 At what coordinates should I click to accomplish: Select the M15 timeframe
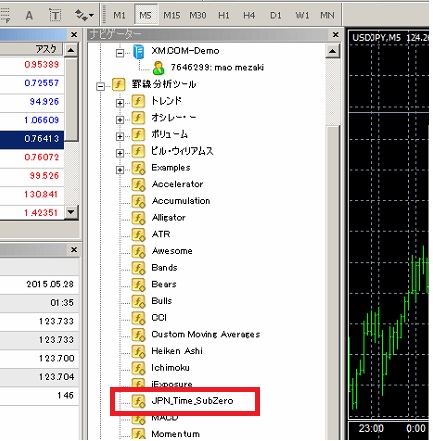171,15
